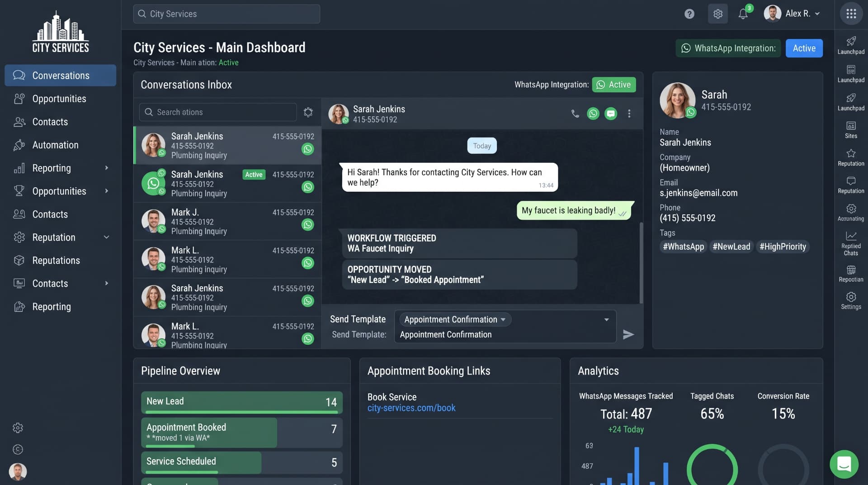Click the #HighPriority tag
The height and width of the screenshot is (485, 868).
[x=783, y=247]
